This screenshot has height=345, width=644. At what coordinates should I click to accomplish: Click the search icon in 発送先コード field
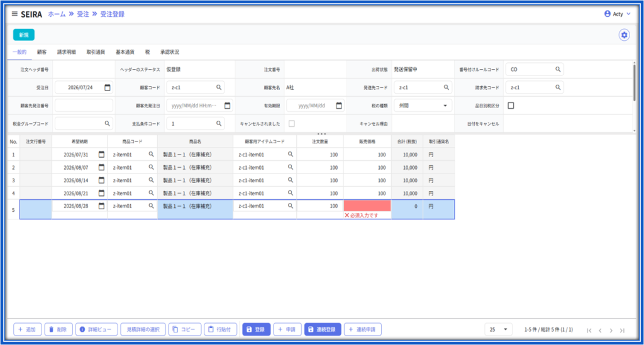447,87
